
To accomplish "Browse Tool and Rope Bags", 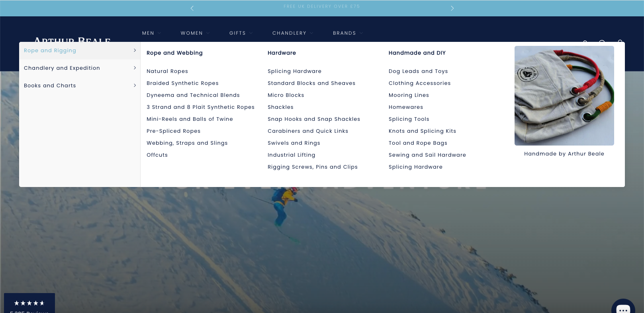I will click(418, 143).
